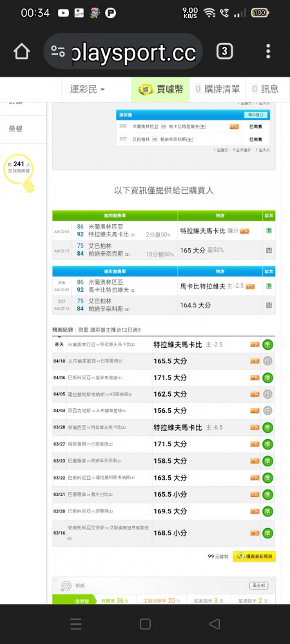This screenshot has width=290, height=644.
Task: Tap gray result icon in 04/10 row
Action: click(268, 361)
